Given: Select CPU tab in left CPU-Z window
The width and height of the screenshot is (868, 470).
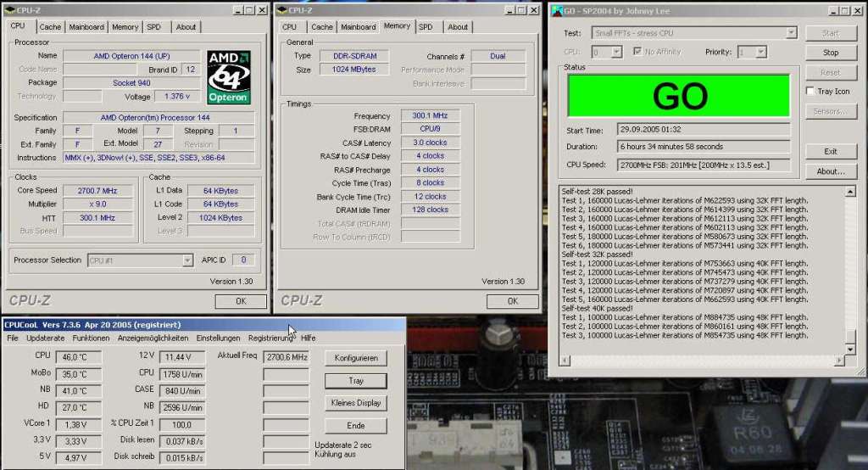Looking at the screenshot, I should click(18, 25).
